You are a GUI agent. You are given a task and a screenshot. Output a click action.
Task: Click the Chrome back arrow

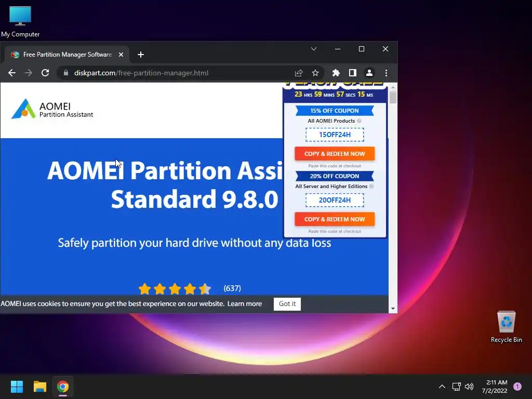(12, 73)
